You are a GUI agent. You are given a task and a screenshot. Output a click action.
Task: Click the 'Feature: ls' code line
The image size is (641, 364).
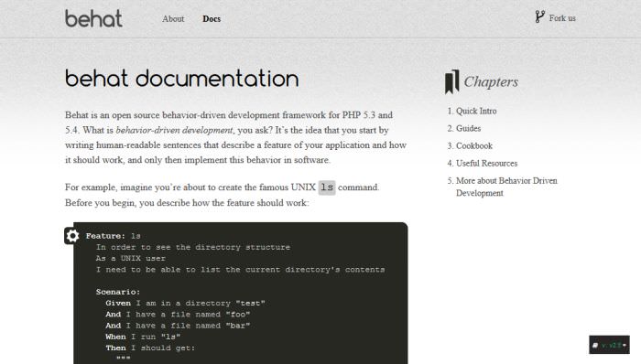click(x=114, y=236)
